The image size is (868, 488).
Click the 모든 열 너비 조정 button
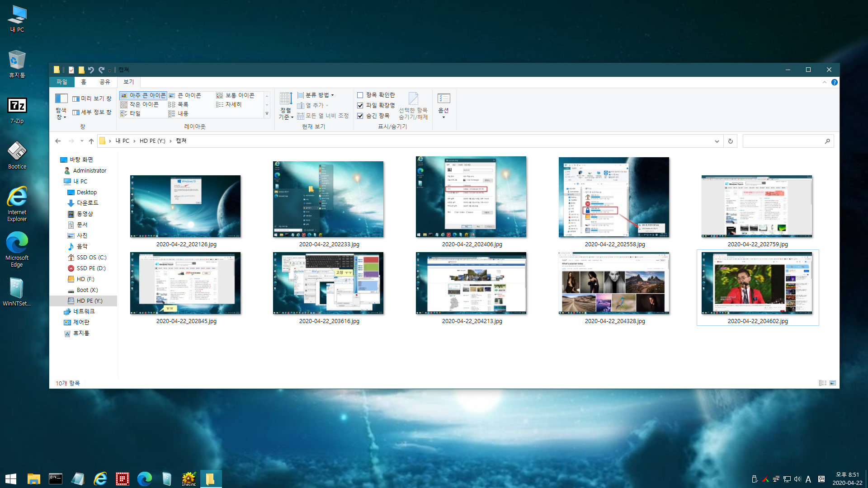tap(323, 116)
